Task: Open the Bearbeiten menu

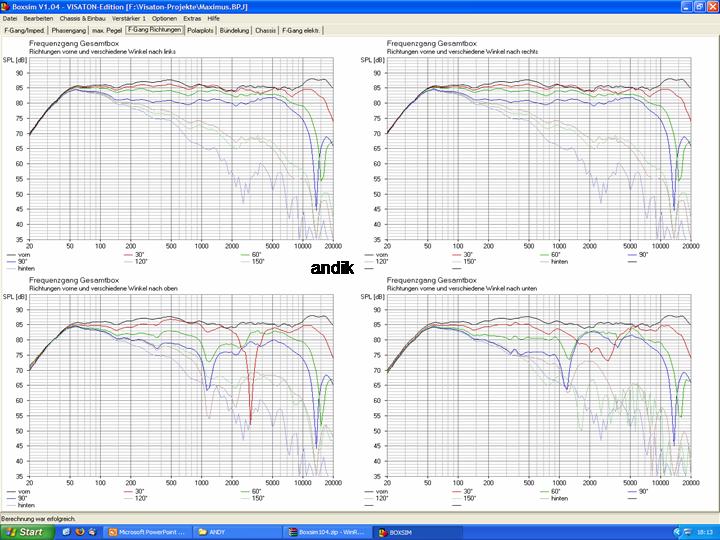Action: coord(38,18)
